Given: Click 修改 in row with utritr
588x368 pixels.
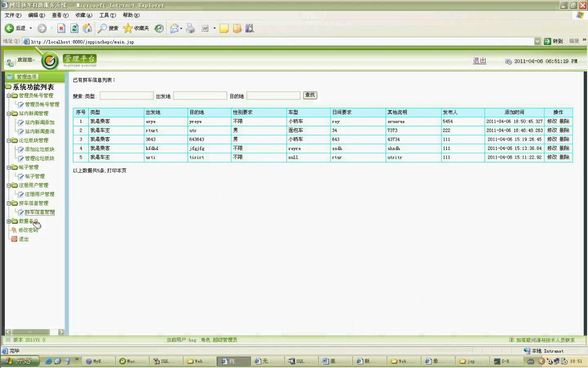Looking at the screenshot, I should (x=552, y=158).
